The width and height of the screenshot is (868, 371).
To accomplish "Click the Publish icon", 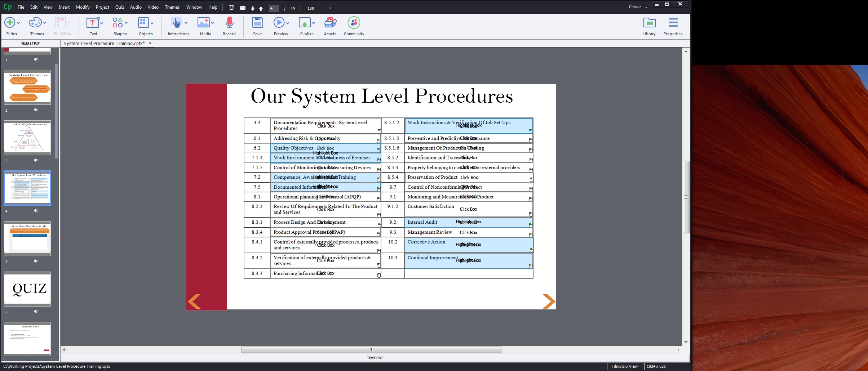I will [305, 23].
